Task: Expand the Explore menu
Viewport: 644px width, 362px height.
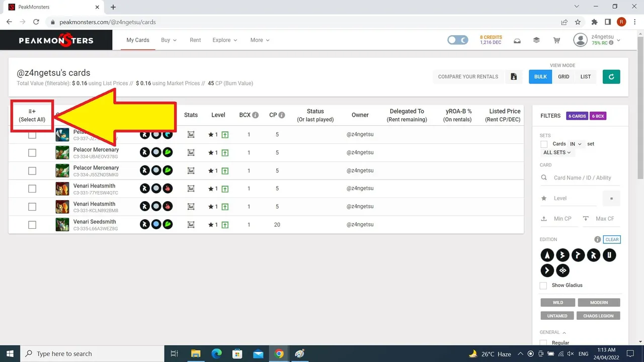Action: pyautogui.click(x=225, y=40)
